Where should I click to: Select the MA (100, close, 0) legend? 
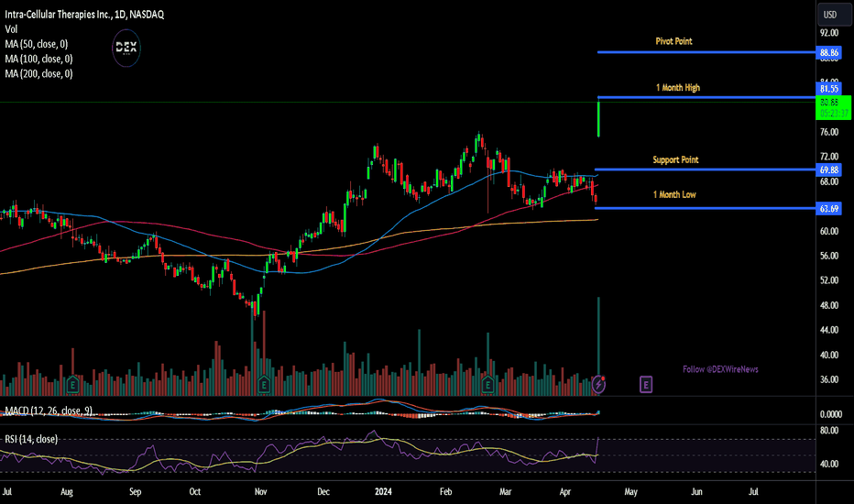[x=38, y=59]
